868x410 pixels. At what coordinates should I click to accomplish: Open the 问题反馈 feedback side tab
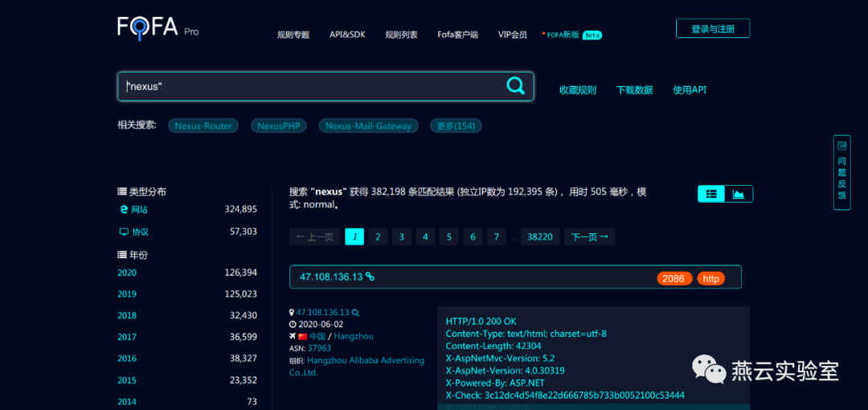pos(842,172)
